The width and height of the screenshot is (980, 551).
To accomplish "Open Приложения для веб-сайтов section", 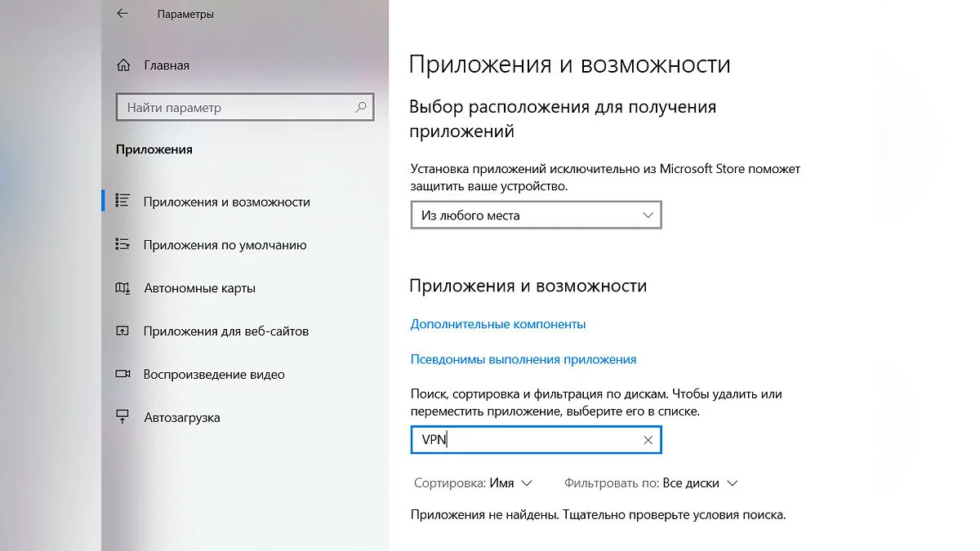I will (226, 331).
